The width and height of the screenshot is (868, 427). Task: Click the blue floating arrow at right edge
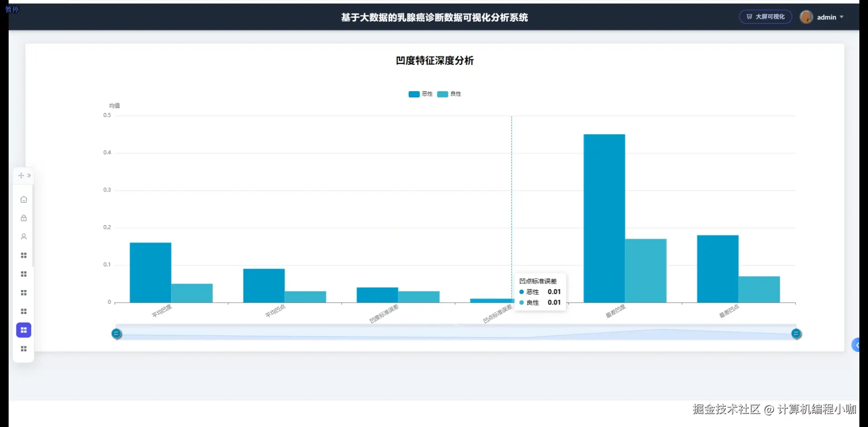(x=856, y=345)
